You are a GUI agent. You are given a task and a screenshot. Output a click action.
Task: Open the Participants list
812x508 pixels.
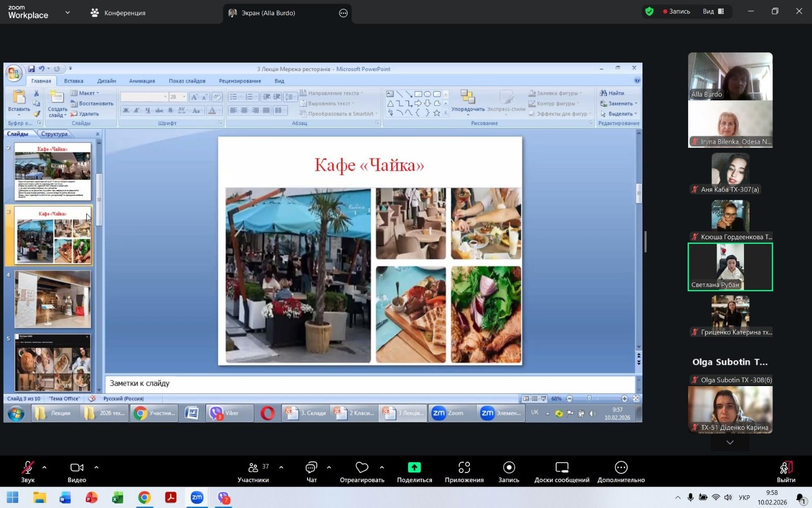[x=253, y=468]
